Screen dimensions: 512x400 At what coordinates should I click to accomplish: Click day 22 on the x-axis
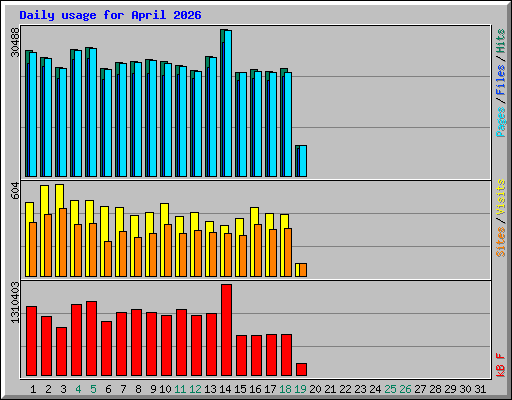[x=345, y=389]
